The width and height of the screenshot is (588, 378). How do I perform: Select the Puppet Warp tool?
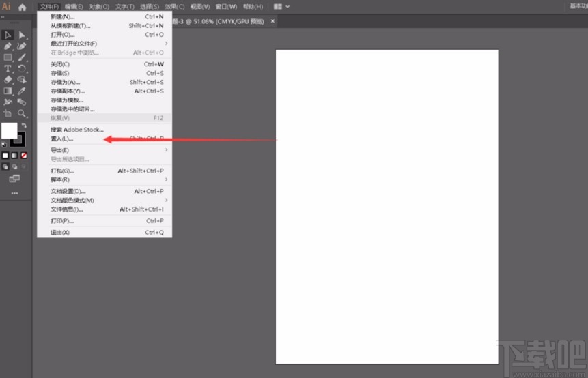click(8, 102)
